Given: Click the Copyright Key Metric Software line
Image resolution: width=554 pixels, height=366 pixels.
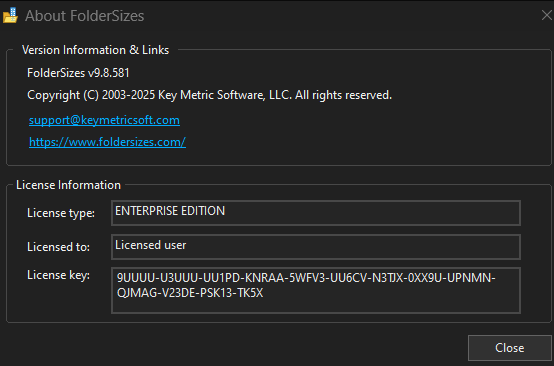Looking at the screenshot, I should 210,95.
